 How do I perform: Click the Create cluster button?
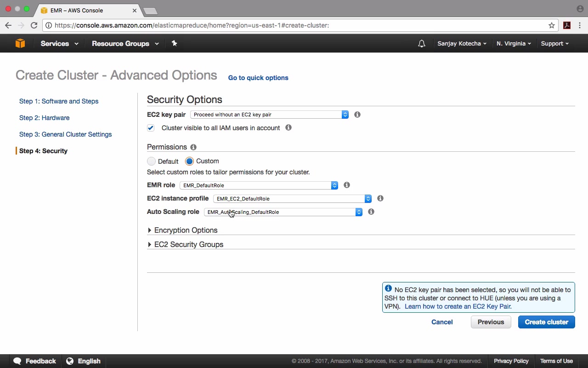[x=546, y=322]
